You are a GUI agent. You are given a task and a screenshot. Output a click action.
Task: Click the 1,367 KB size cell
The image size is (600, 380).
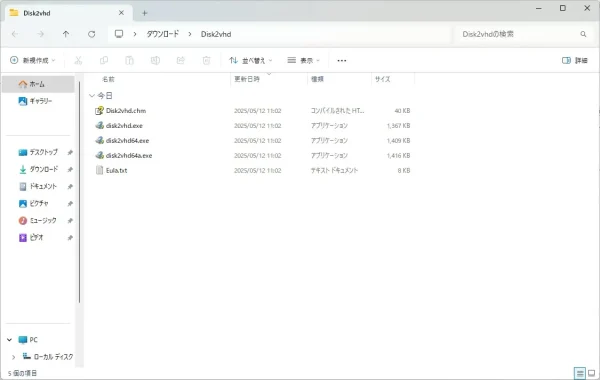(x=398, y=126)
